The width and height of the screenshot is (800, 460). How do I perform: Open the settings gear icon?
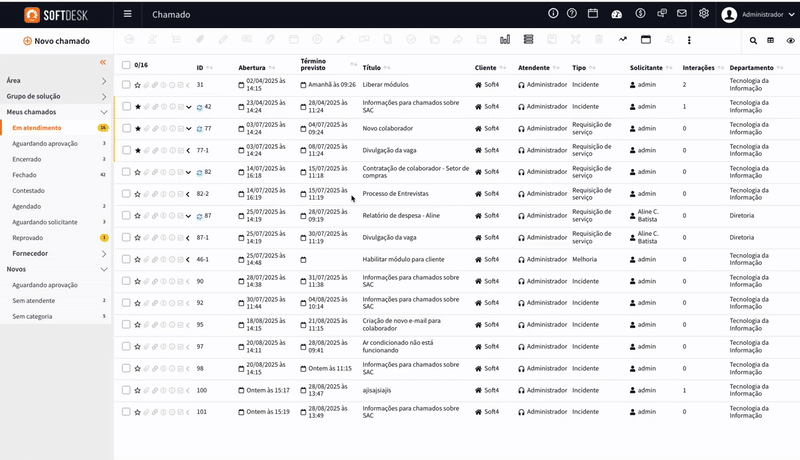tap(704, 14)
